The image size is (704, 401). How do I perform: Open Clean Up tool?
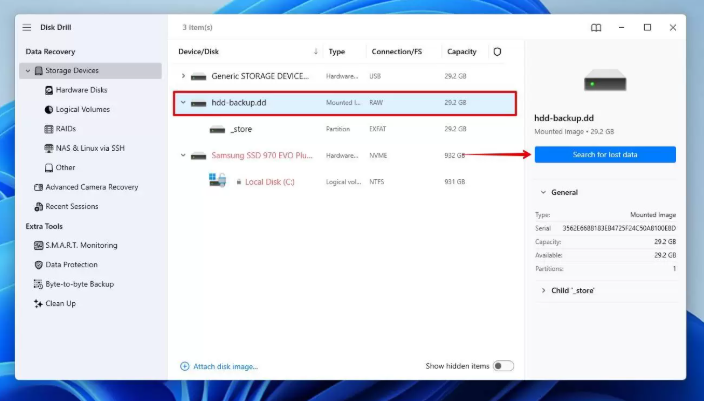pyautogui.click(x=61, y=304)
